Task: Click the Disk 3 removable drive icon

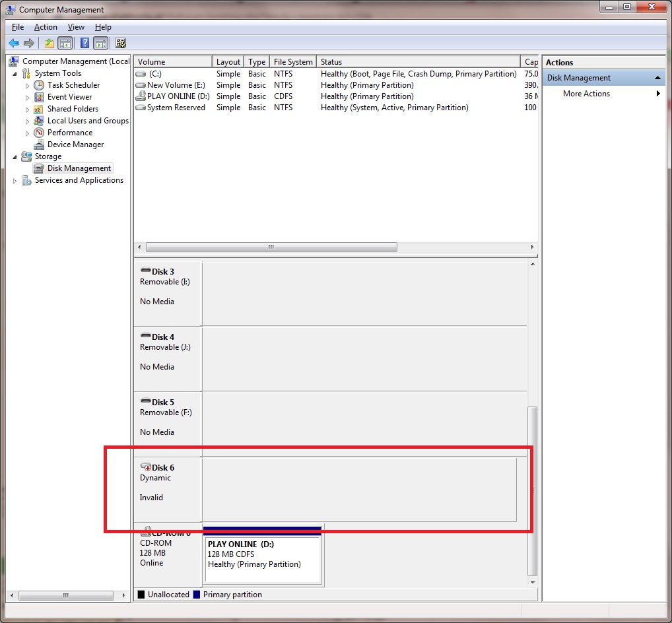Action: 146,271
